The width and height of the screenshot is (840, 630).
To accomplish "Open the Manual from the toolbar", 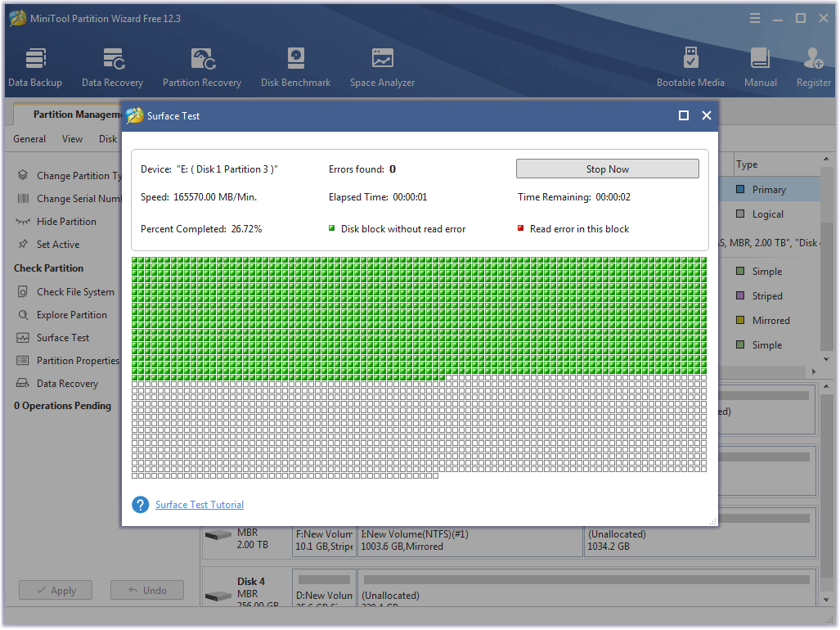I will point(760,67).
